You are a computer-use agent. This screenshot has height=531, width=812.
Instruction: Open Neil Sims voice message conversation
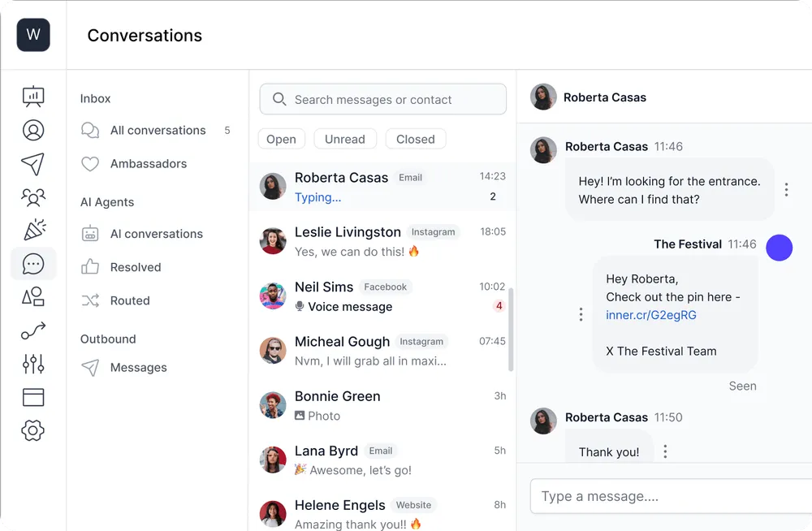pos(382,296)
